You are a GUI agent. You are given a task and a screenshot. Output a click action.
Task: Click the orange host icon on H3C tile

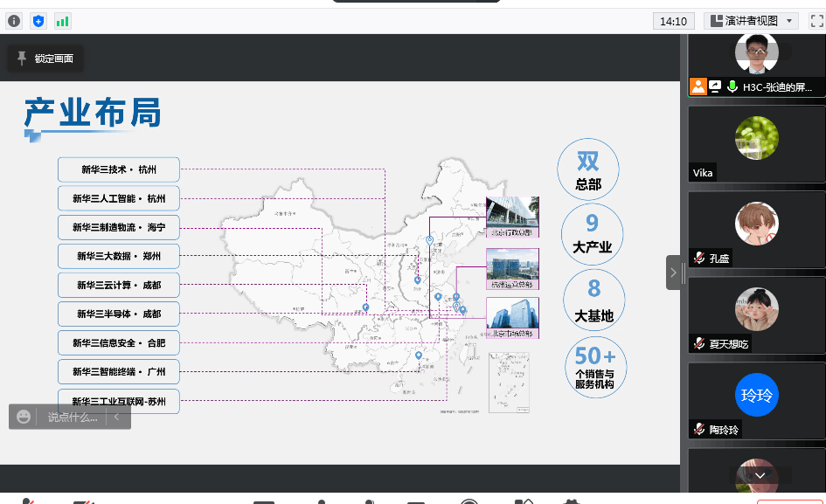(698, 86)
